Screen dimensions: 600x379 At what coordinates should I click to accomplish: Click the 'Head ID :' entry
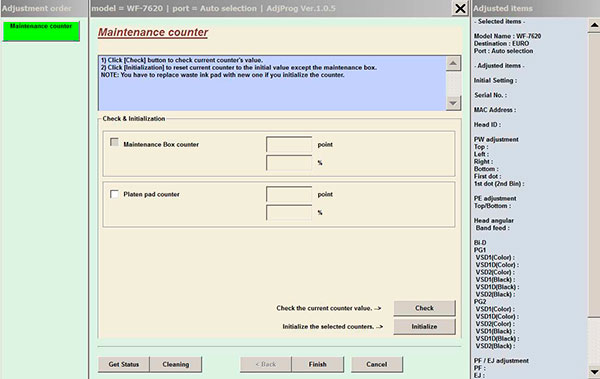pos(487,124)
